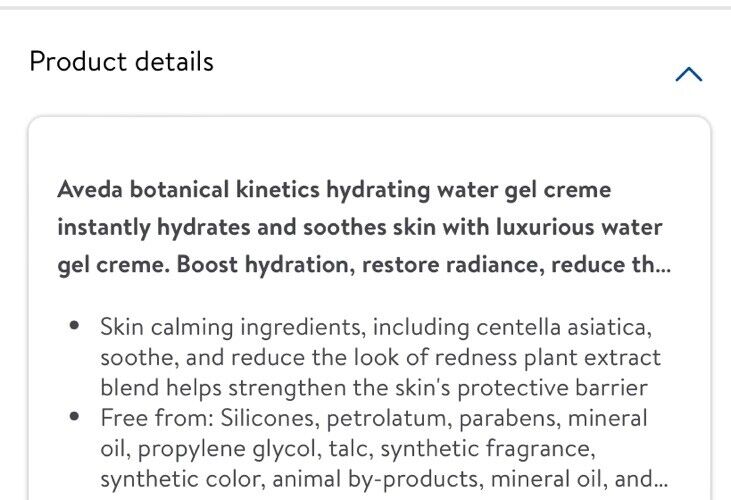The height and width of the screenshot is (500, 731).
Task: Collapse the Product details section chevron
Action: point(689,74)
